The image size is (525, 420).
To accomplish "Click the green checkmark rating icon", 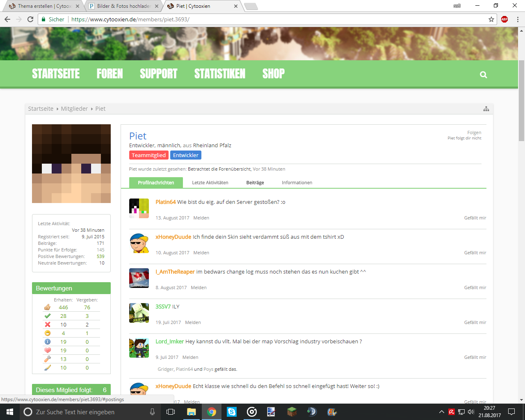I will [x=48, y=316].
